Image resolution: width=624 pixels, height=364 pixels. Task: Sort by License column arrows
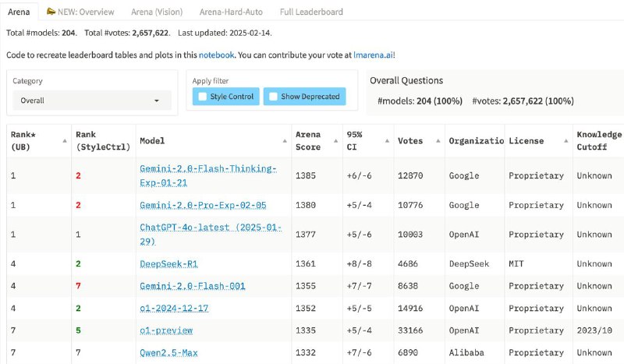pos(565,140)
